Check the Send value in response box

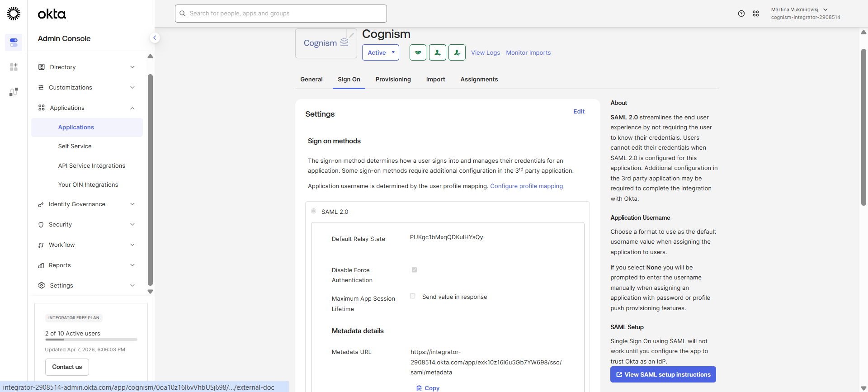coord(413,297)
